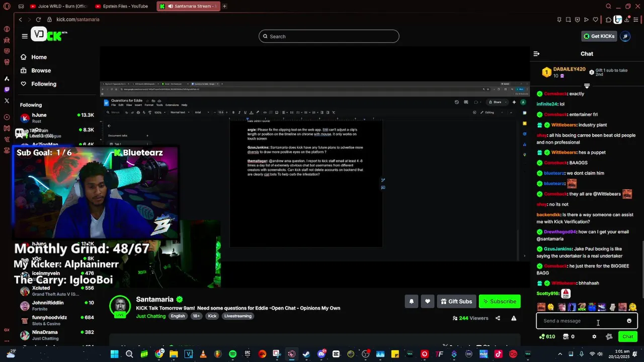Click the green Subscribe button
The height and width of the screenshot is (362, 644).
tap(500, 301)
